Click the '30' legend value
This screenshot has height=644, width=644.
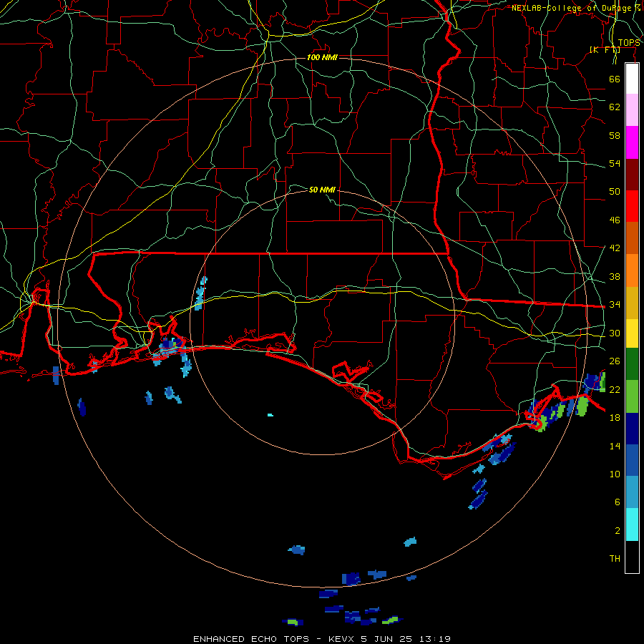pos(615,333)
